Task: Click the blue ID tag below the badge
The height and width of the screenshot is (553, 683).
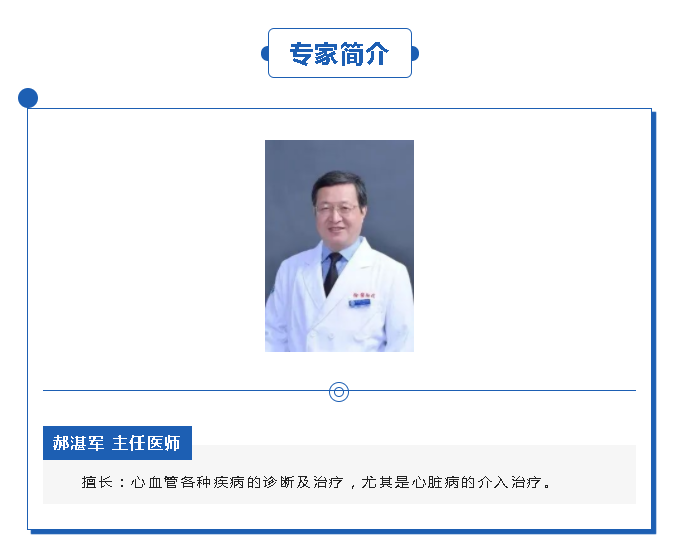Action: pyautogui.click(x=360, y=303)
